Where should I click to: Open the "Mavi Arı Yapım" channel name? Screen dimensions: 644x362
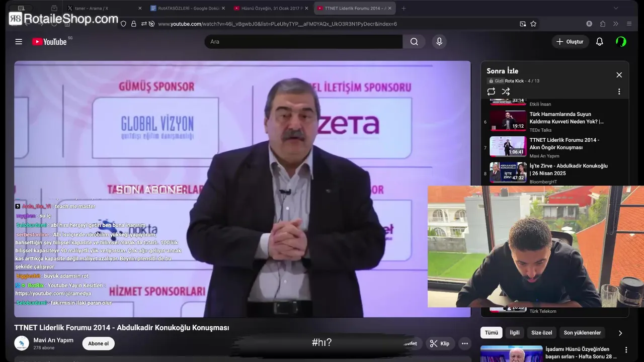(53, 340)
